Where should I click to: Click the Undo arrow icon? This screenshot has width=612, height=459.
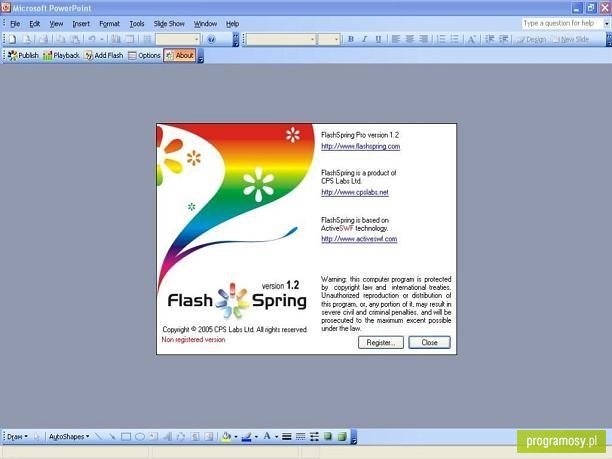[92, 39]
